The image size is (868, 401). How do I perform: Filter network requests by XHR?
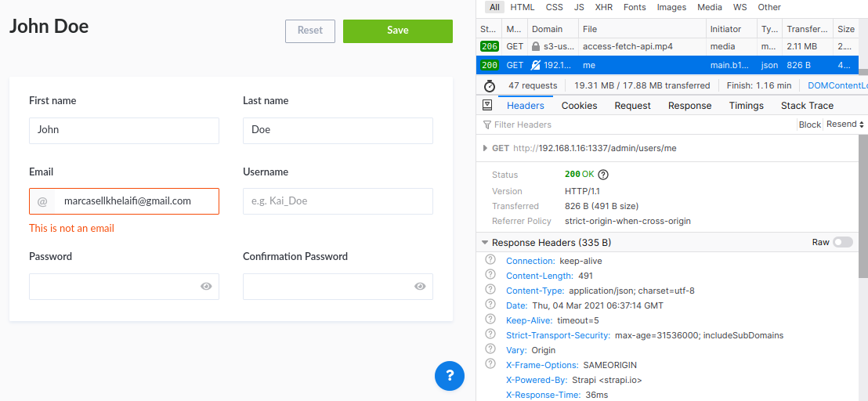point(603,7)
